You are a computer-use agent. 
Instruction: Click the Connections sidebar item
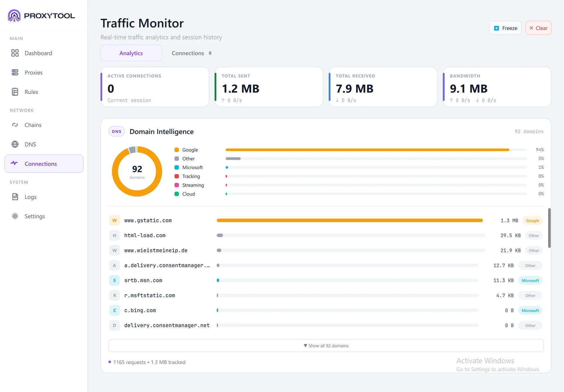44,164
